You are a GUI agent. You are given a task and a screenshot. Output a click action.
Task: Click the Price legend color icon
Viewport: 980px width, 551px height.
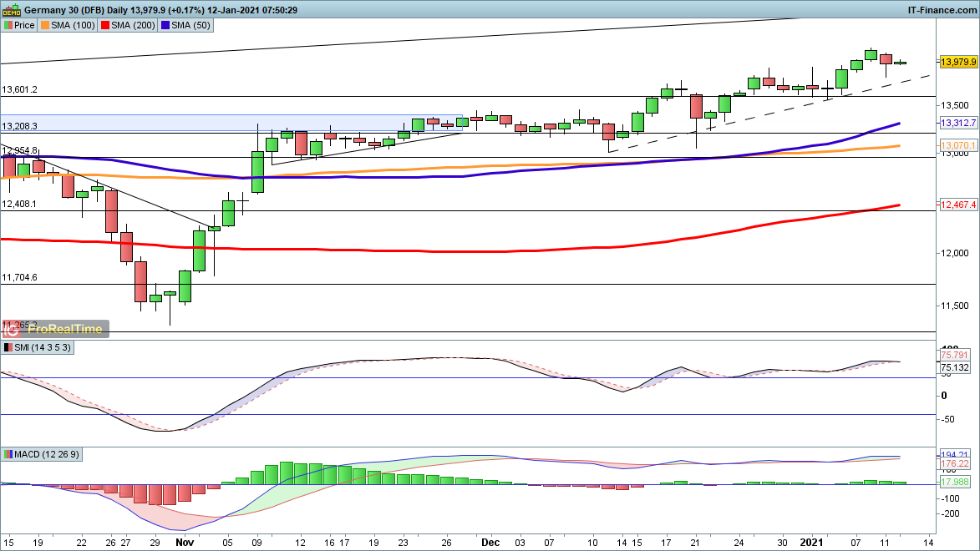(x=8, y=26)
